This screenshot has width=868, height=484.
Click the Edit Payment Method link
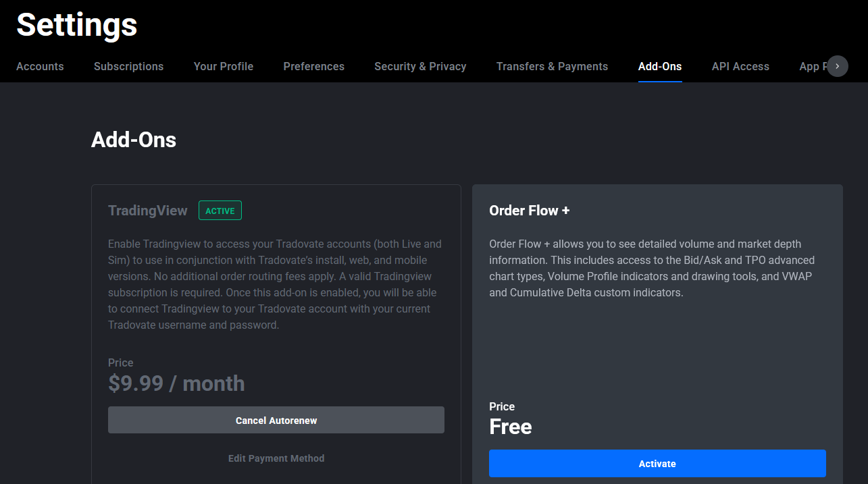pyautogui.click(x=276, y=458)
